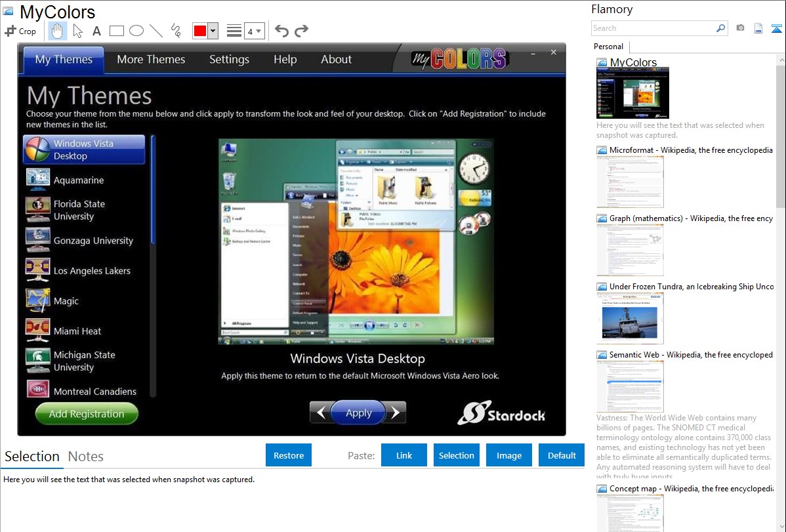Open the About tab
786x532 pixels.
(337, 59)
